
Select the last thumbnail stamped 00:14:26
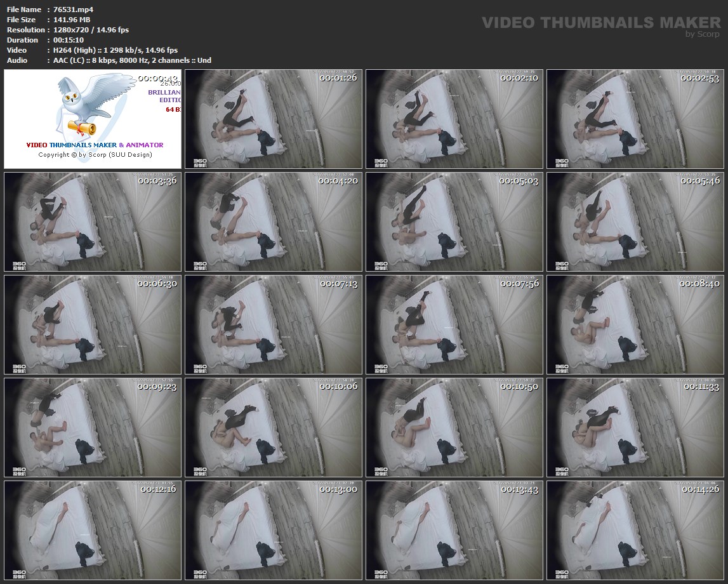point(635,530)
